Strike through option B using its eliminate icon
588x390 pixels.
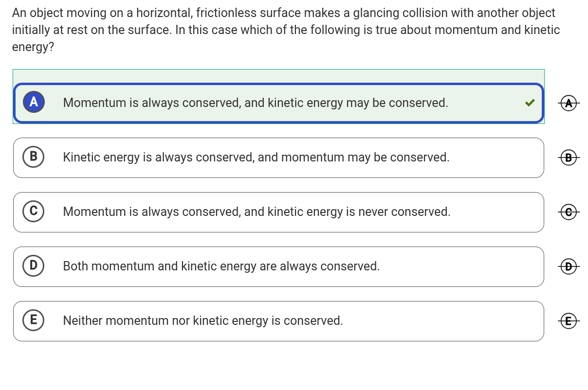569,157
